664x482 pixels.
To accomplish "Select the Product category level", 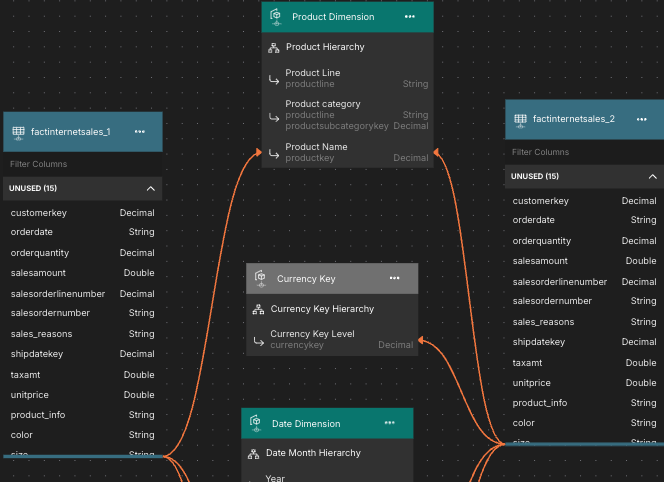I will [x=347, y=115].
